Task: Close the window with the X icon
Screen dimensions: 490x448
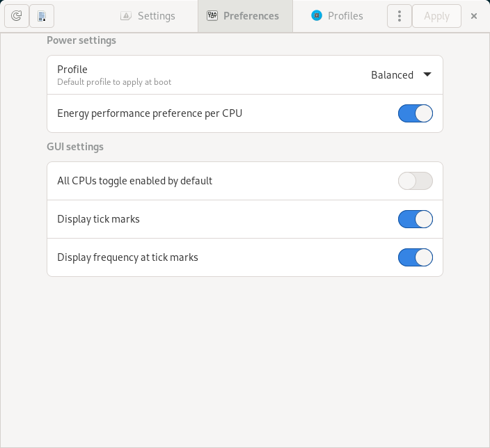Action: (474, 16)
